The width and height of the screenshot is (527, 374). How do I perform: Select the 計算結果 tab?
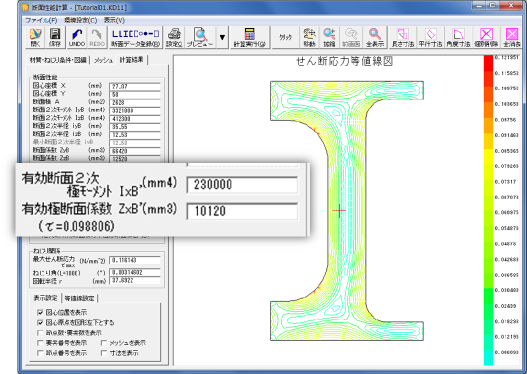[131, 59]
